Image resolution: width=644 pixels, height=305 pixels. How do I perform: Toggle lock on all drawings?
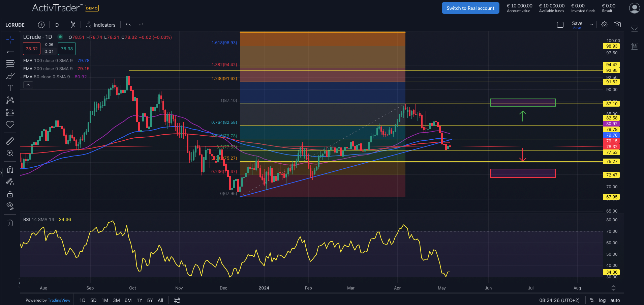pos(10,194)
